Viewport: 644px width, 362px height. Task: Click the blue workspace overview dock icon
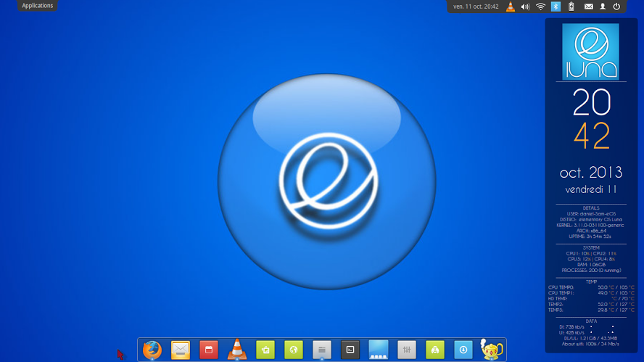tap(379, 350)
